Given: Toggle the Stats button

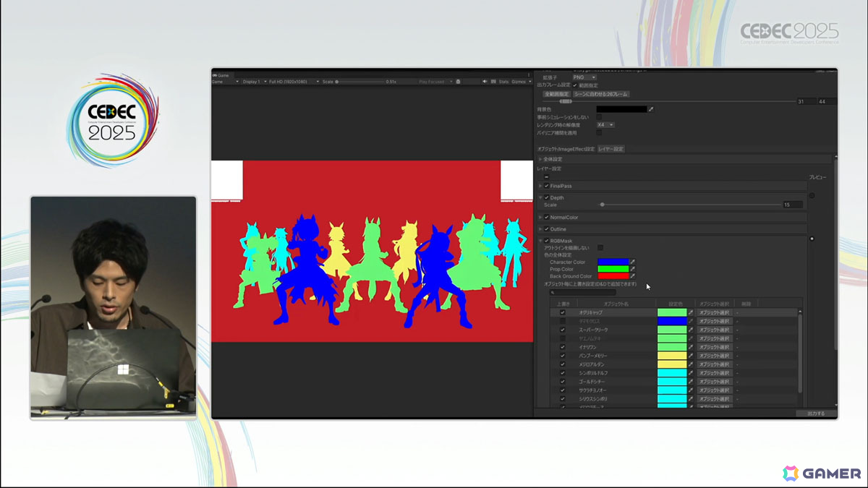Looking at the screenshot, I should (x=503, y=82).
